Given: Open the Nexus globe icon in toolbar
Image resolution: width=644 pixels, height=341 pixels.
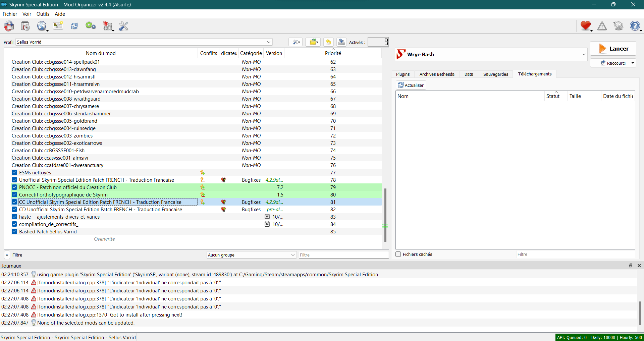Looking at the screenshot, I should [42, 26].
